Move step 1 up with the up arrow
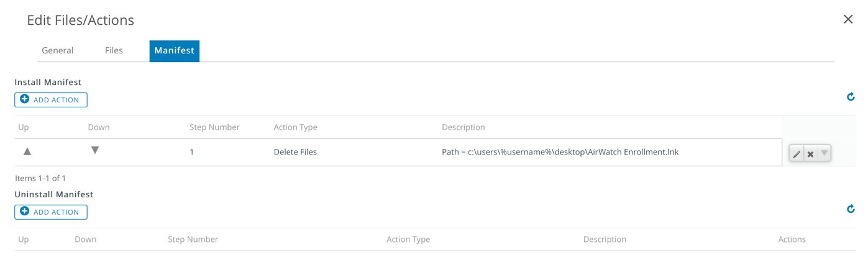Screen dimensions: 868x273 [x=27, y=151]
